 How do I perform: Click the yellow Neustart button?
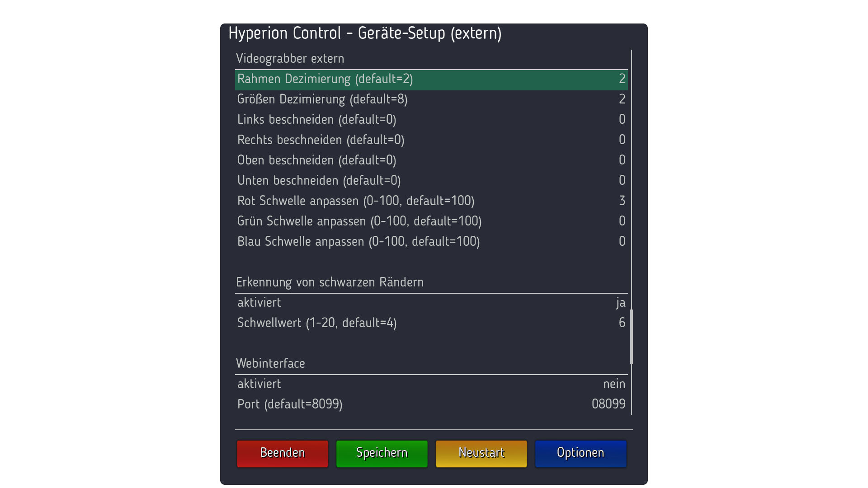click(x=481, y=453)
